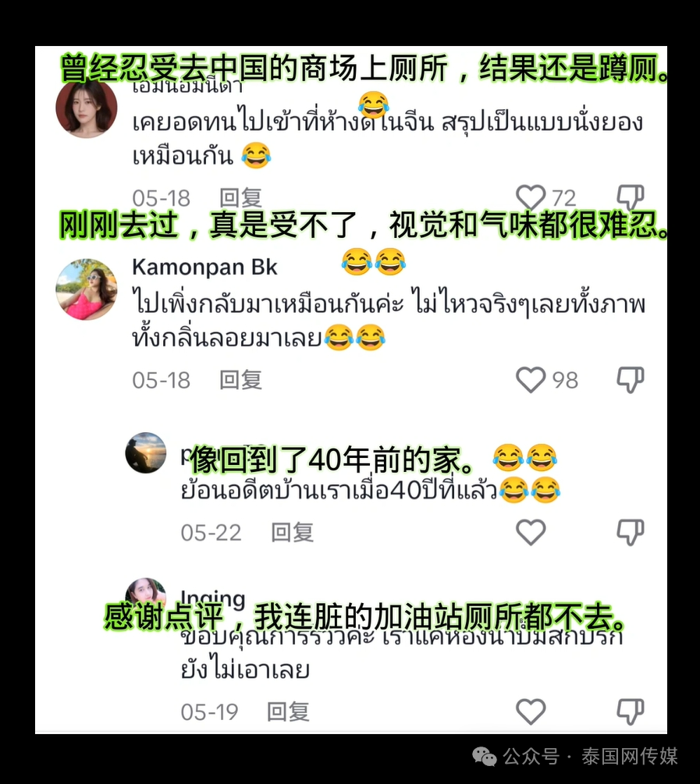Like the 05-19 comment by Inging

tap(531, 711)
